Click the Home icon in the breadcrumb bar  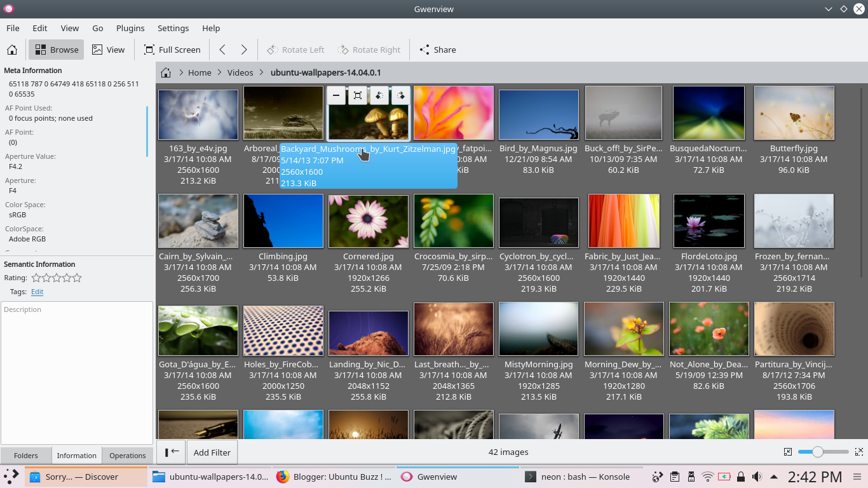(x=165, y=72)
